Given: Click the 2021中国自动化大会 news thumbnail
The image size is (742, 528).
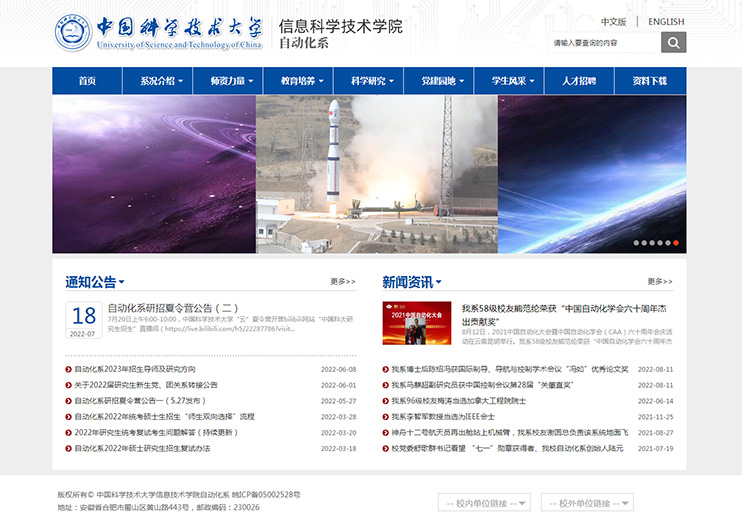Looking at the screenshot, I should (x=416, y=322).
